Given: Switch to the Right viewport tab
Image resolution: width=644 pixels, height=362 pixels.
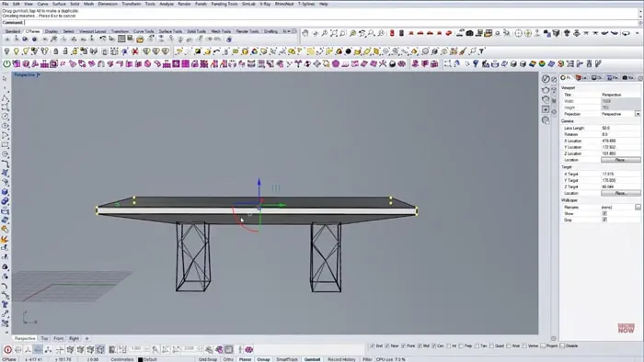Looking at the screenshot, I should click(x=74, y=339).
